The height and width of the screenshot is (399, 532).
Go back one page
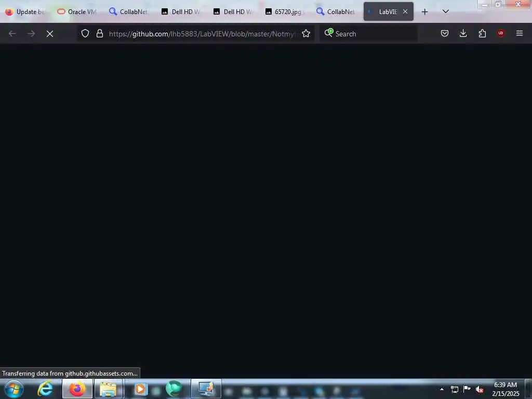click(x=12, y=34)
